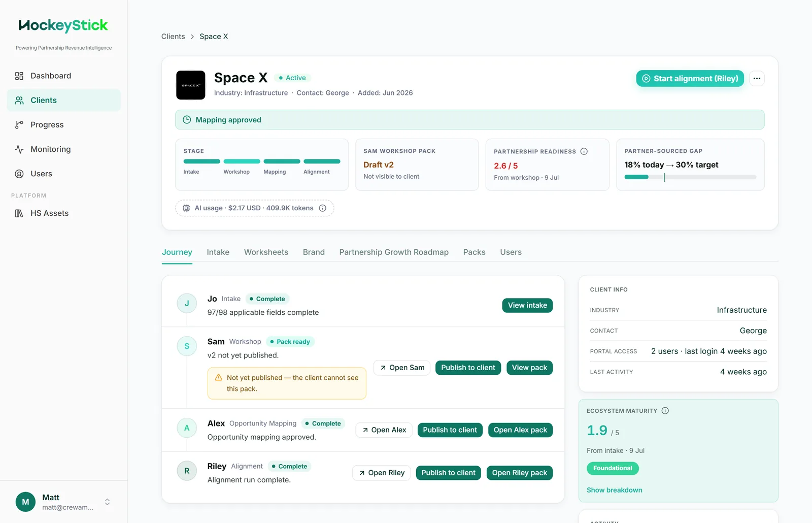Click the Clients people icon
Image resolution: width=812 pixels, height=523 pixels.
pos(19,100)
